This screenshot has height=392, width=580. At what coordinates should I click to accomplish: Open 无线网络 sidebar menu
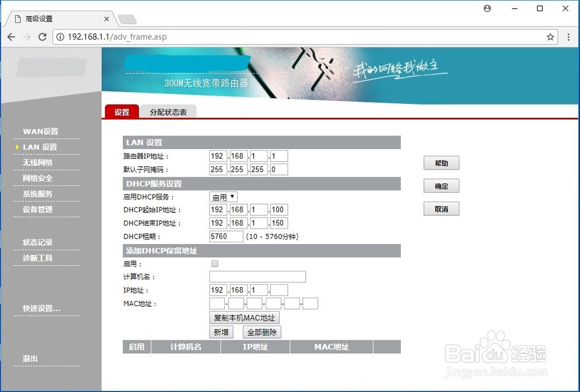(x=38, y=162)
